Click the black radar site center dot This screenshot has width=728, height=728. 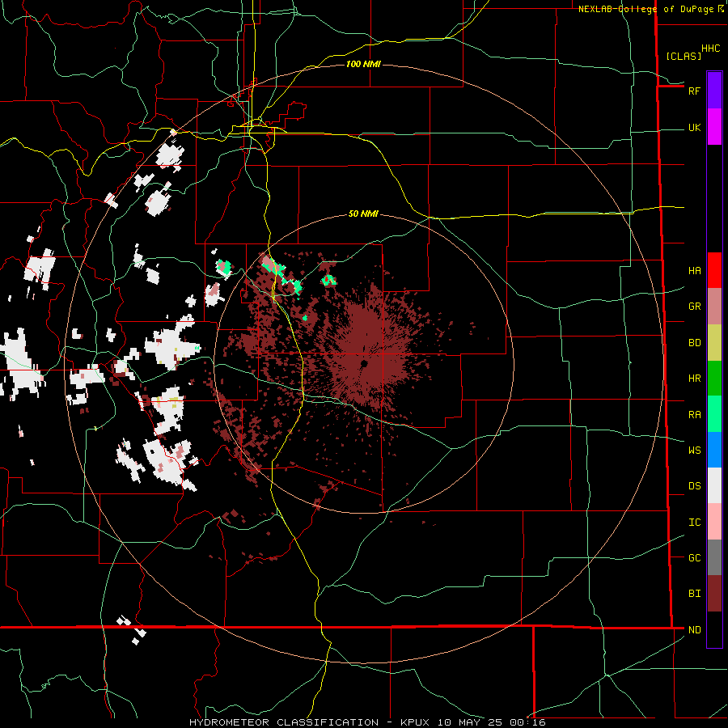[365, 363]
